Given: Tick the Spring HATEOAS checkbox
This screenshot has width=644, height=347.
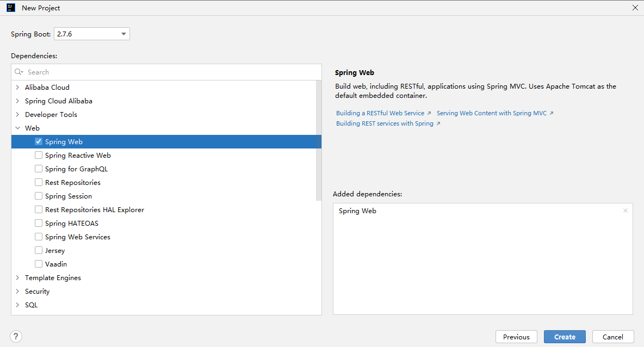Looking at the screenshot, I should tap(39, 223).
